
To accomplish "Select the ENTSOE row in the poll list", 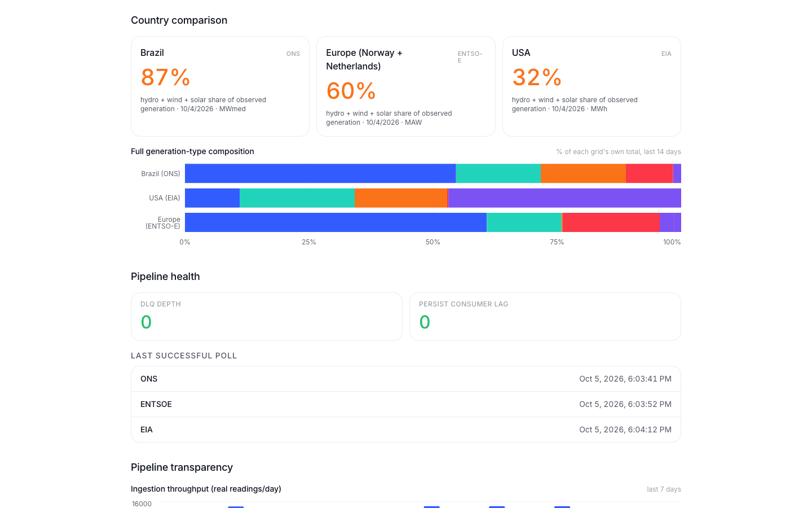I will click(x=406, y=404).
